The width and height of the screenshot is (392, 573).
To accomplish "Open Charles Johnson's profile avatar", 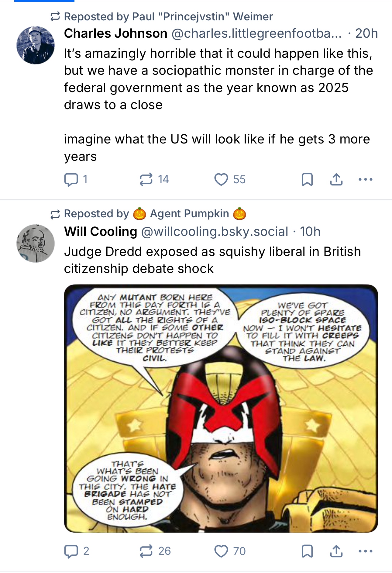I will click(x=36, y=45).
